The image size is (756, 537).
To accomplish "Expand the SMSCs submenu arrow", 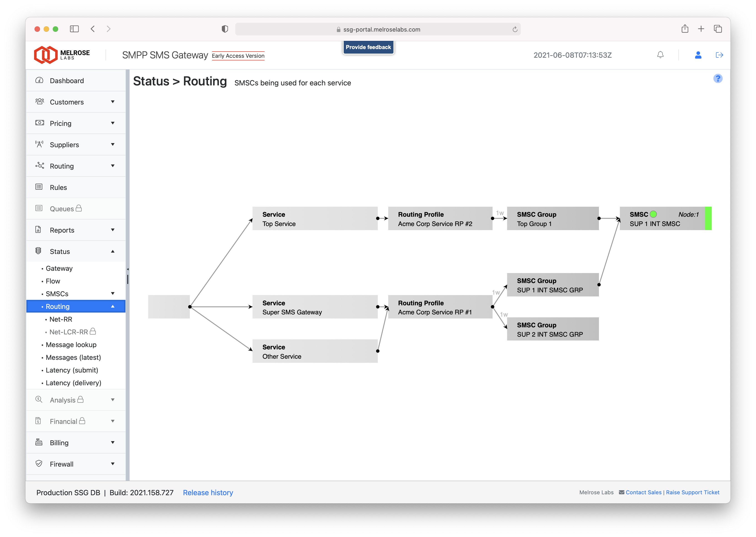I will (x=113, y=294).
